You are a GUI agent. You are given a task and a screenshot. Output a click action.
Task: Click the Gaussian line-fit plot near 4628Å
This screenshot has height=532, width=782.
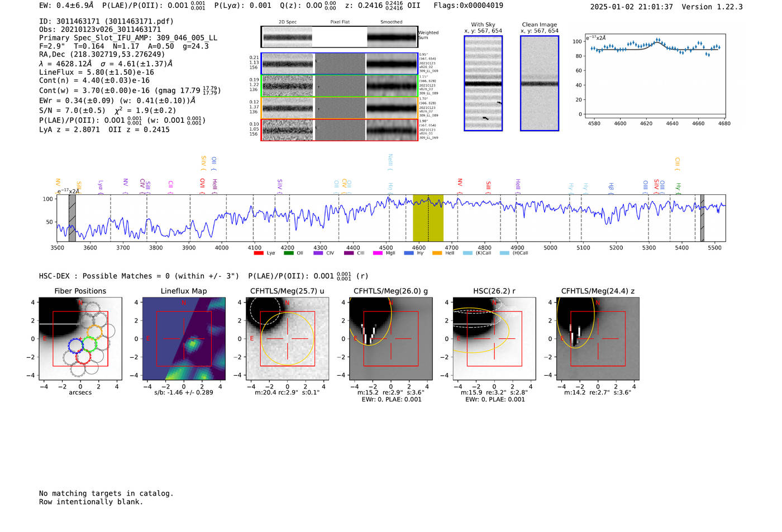click(x=655, y=76)
